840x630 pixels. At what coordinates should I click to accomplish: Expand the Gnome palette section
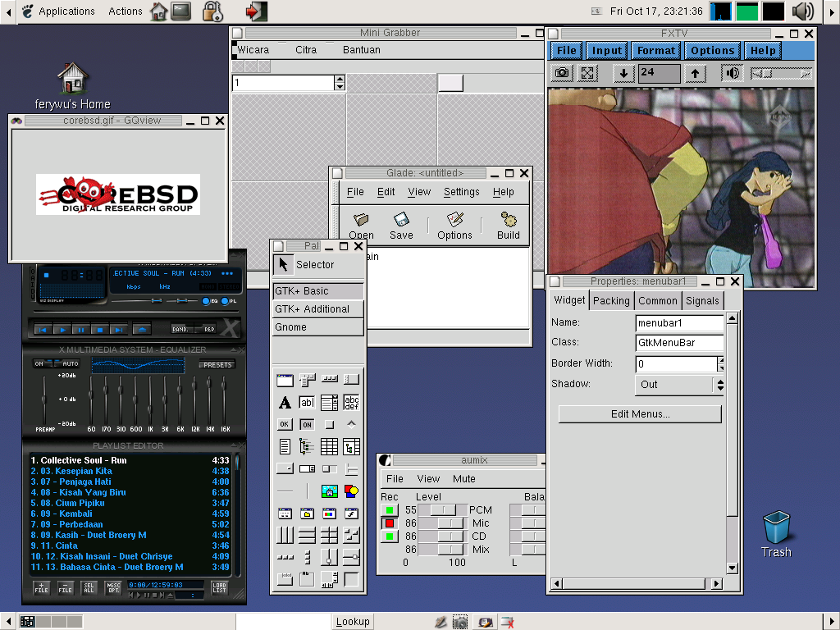click(317, 327)
